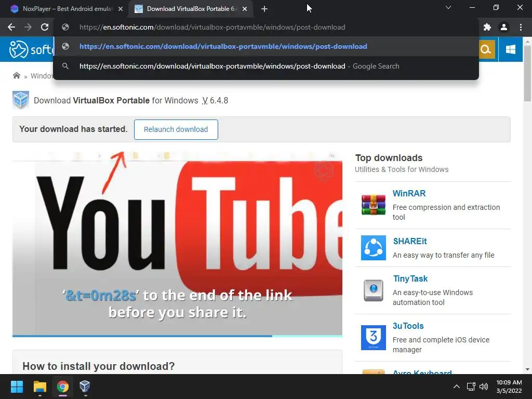
Task: Switch to the NoxPlayer tab
Action: 67,9
